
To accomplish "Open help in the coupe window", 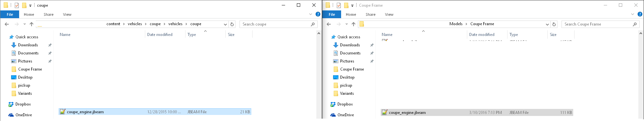I will tap(318, 14).
